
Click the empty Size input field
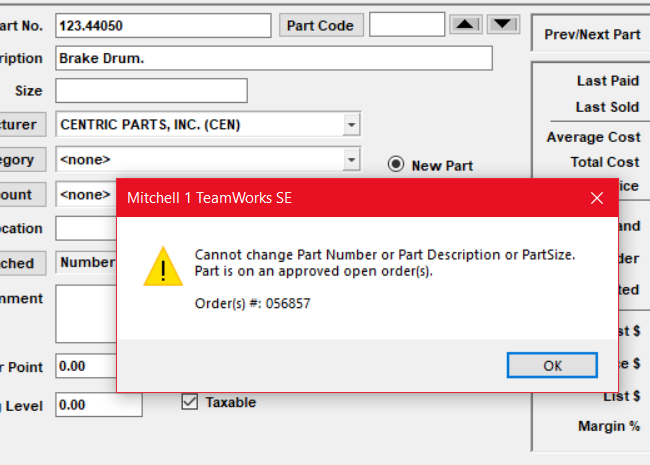pyautogui.click(x=152, y=90)
